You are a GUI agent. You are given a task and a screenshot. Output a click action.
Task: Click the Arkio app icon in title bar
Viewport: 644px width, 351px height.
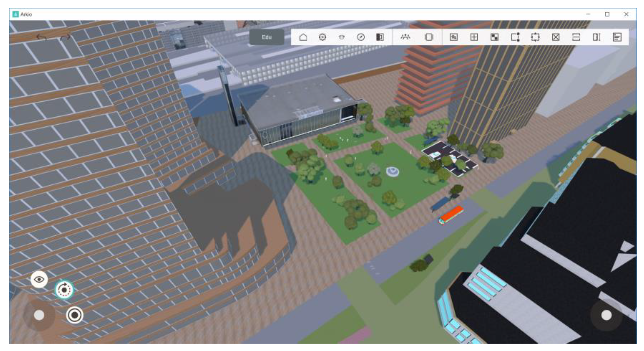(15, 14)
